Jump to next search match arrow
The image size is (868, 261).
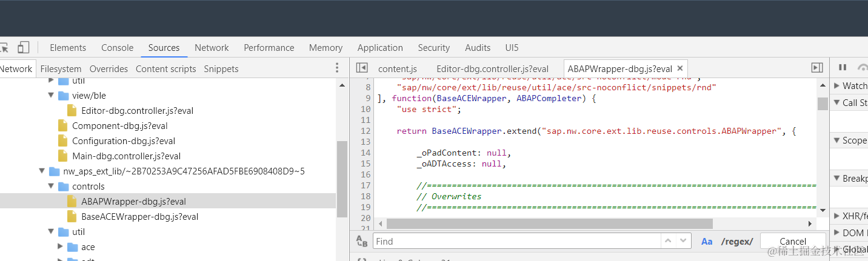click(x=683, y=241)
